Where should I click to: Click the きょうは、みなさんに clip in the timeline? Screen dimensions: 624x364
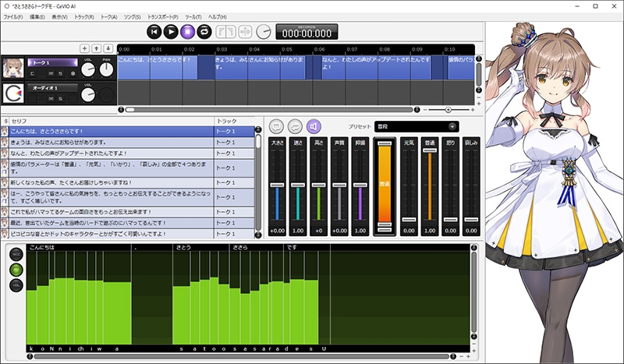tap(260, 67)
